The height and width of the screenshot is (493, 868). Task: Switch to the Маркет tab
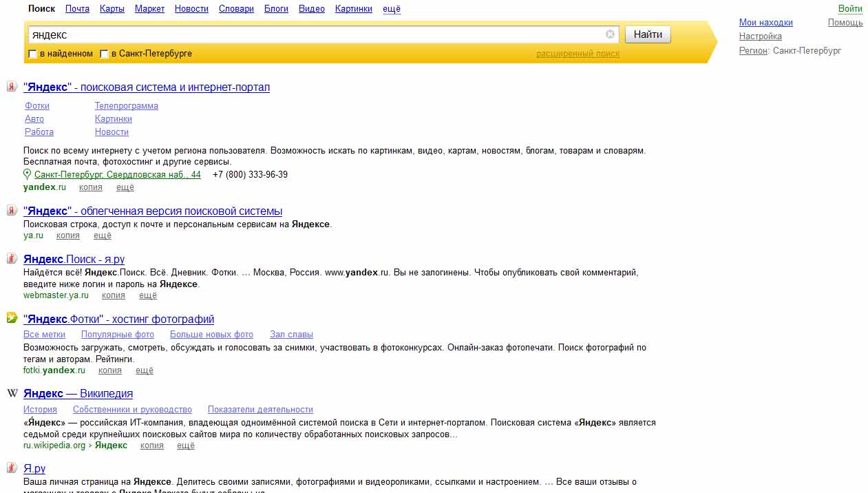click(149, 9)
